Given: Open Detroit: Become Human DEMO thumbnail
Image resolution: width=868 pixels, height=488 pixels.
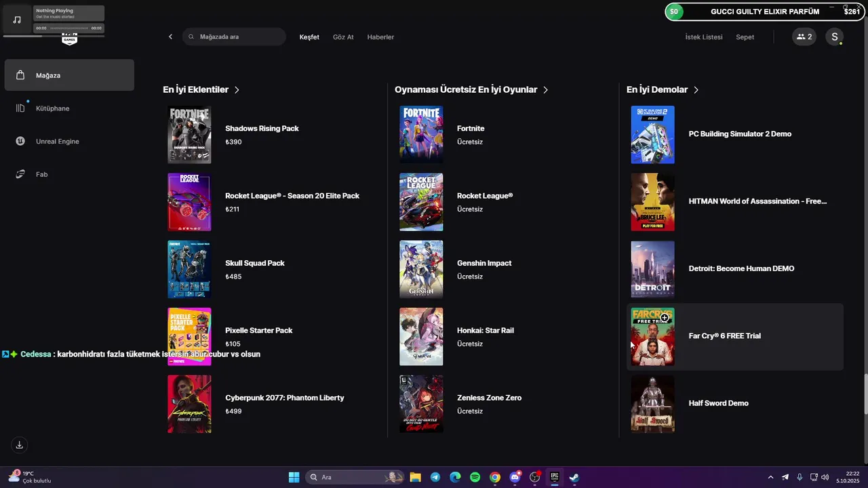Looking at the screenshot, I should tap(652, 269).
